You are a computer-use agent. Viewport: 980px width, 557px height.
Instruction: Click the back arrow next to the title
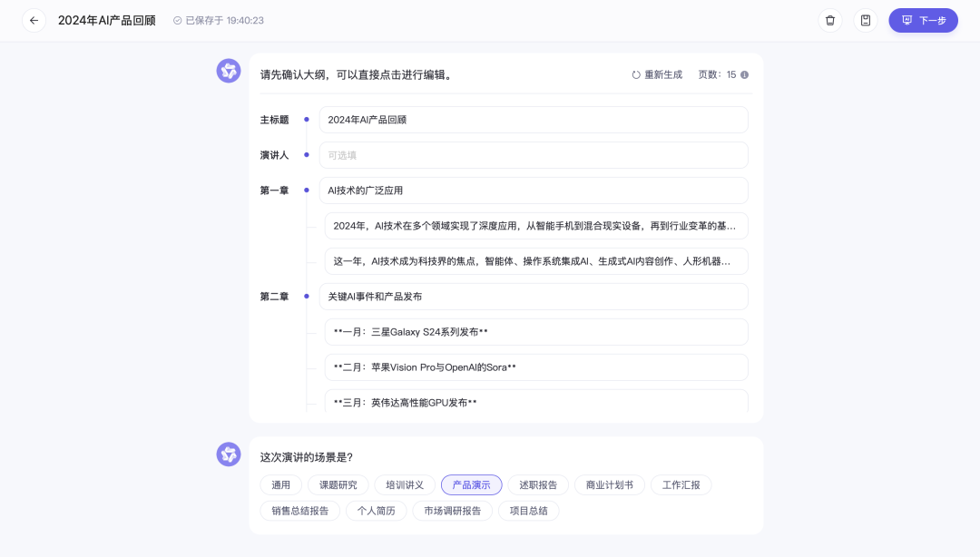pyautogui.click(x=34, y=20)
